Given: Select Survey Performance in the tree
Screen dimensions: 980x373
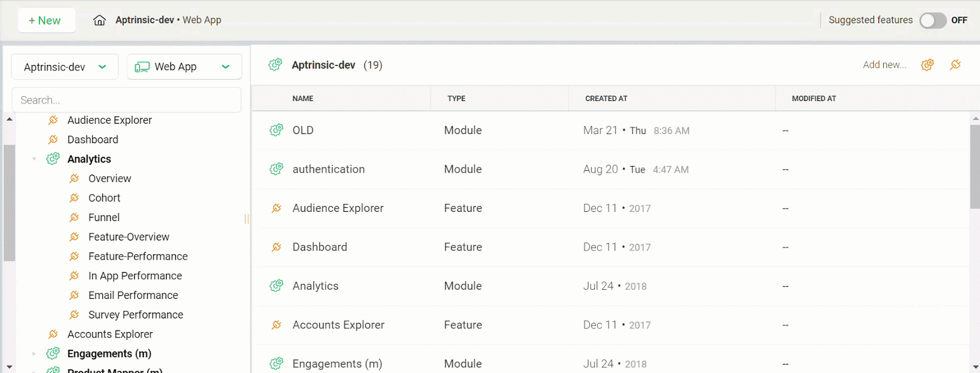Looking at the screenshot, I should pyautogui.click(x=135, y=315).
